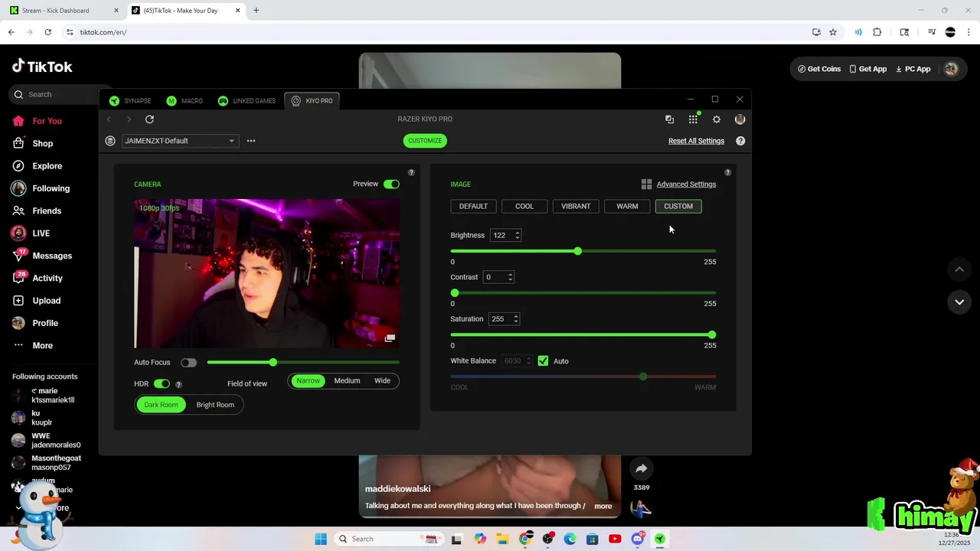Enable the Auto Focus toggle
The width and height of the screenshot is (980, 551).
(188, 363)
